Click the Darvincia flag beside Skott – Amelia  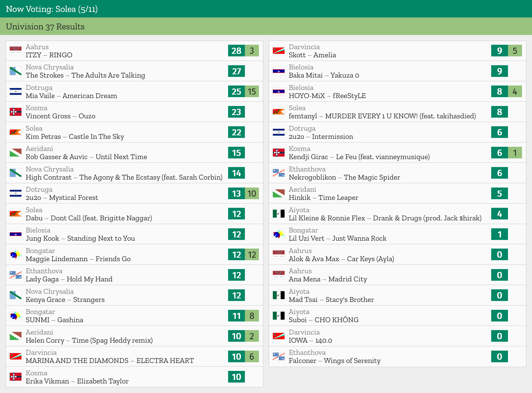tap(279, 51)
